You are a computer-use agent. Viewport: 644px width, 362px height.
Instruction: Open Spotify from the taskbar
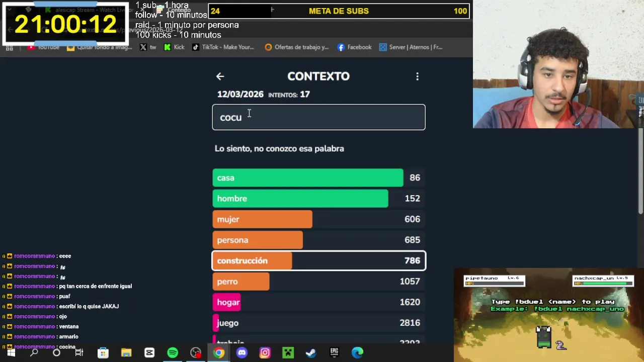[173, 353]
